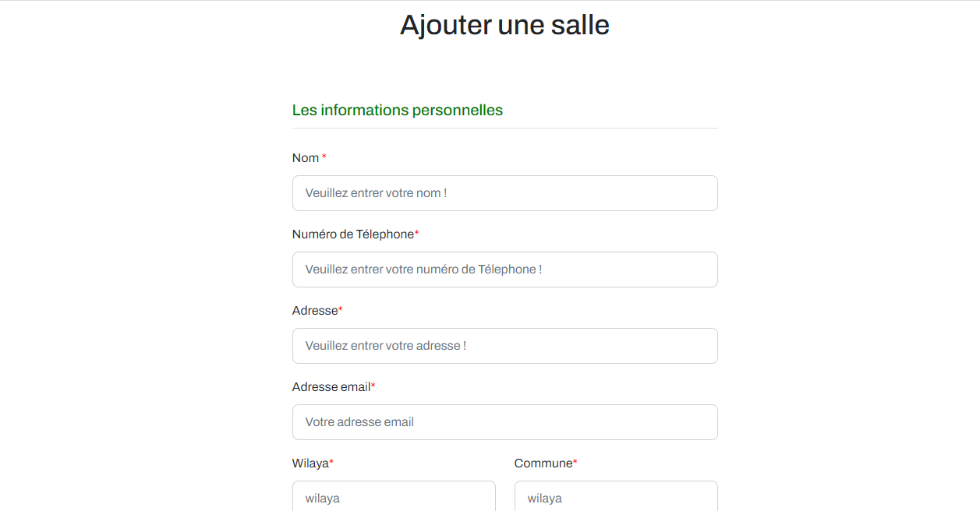Viewport: 980px width, 511px height.
Task: Click into the Numéro de Télephone field
Action: click(504, 270)
